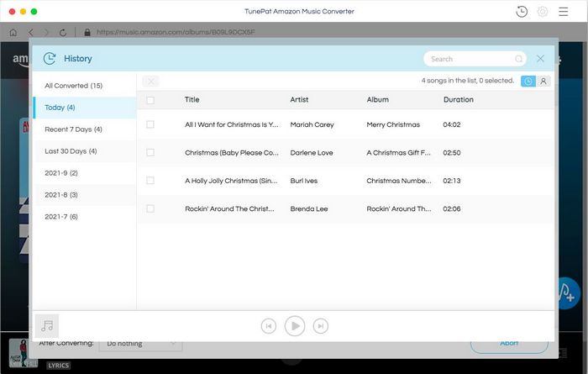588x374 pixels.
Task: Click the Amazon Music logo behind the panel
Action: pyautogui.click(x=21, y=60)
